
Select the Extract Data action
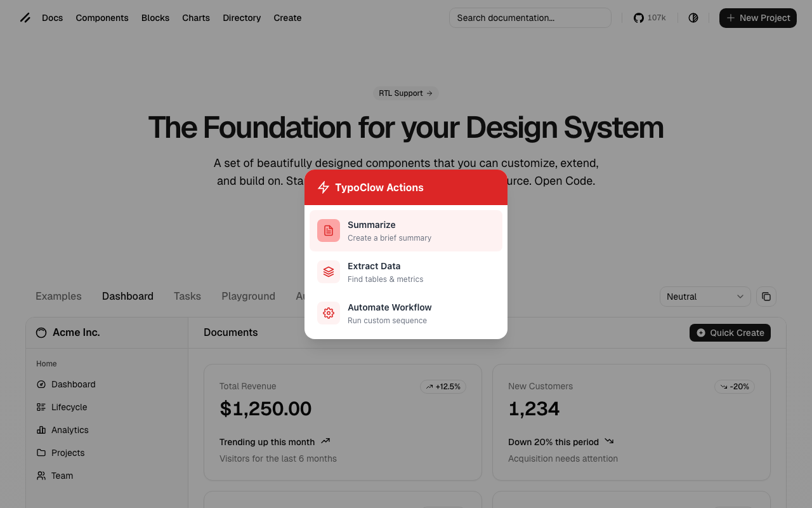point(406,272)
